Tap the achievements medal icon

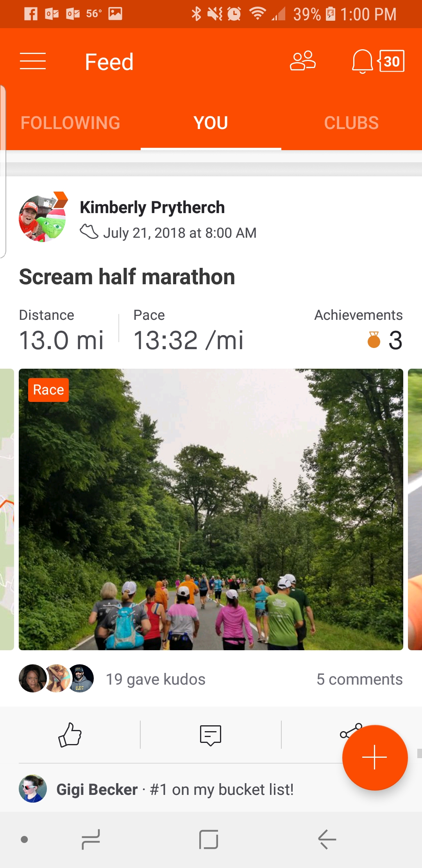pyautogui.click(x=374, y=340)
